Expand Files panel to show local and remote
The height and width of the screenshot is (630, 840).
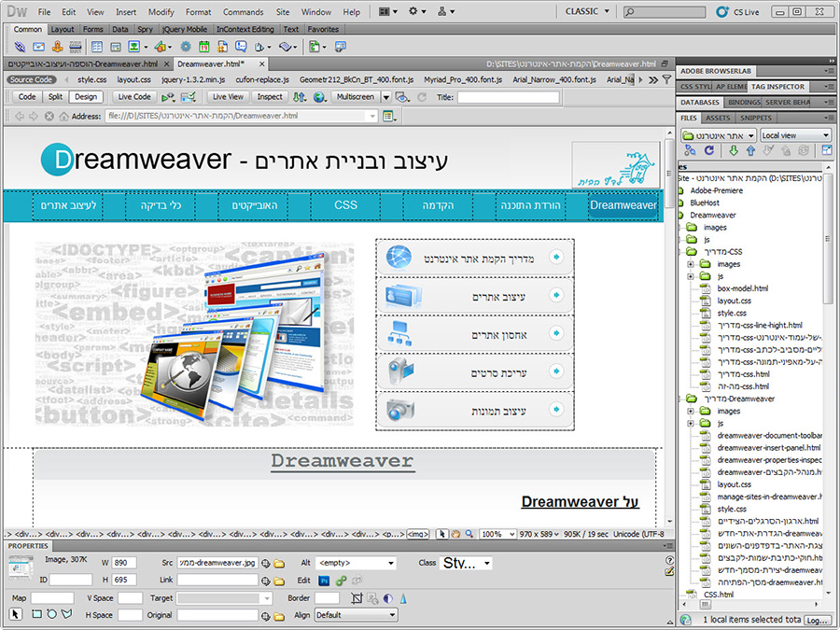click(x=827, y=150)
